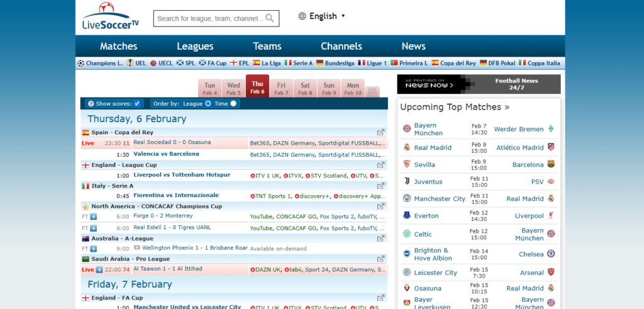The width and height of the screenshot is (644, 309).
Task: Open the Channels menu
Action: pos(341,47)
